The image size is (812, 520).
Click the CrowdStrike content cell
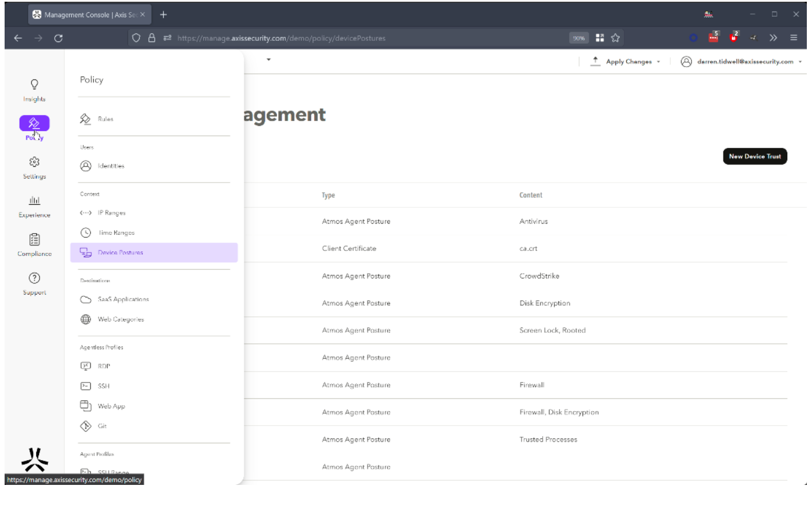tap(539, 276)
